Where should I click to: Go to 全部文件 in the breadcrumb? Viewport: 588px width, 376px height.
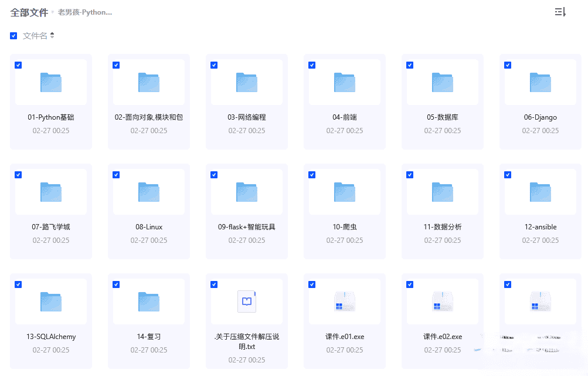(29, 12)
